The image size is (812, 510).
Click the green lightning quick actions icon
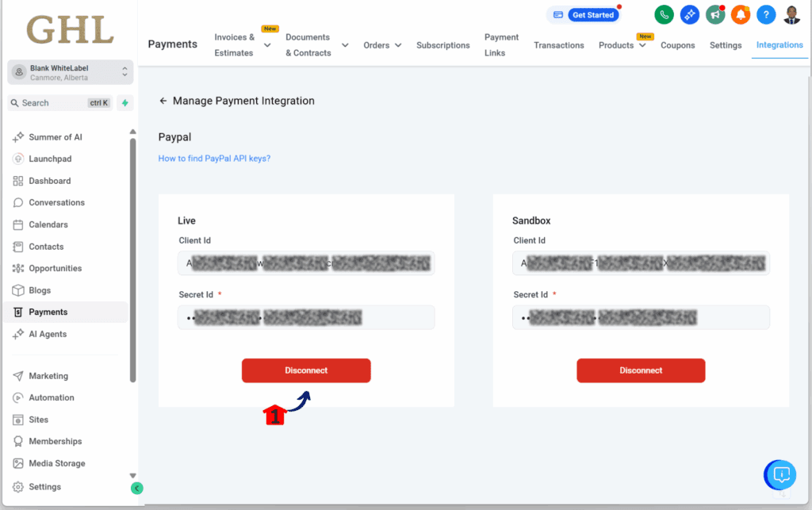pos(124,102)
